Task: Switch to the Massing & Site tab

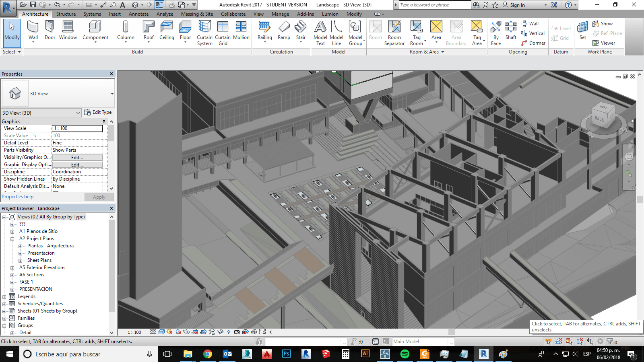Action: pos(197,14)
